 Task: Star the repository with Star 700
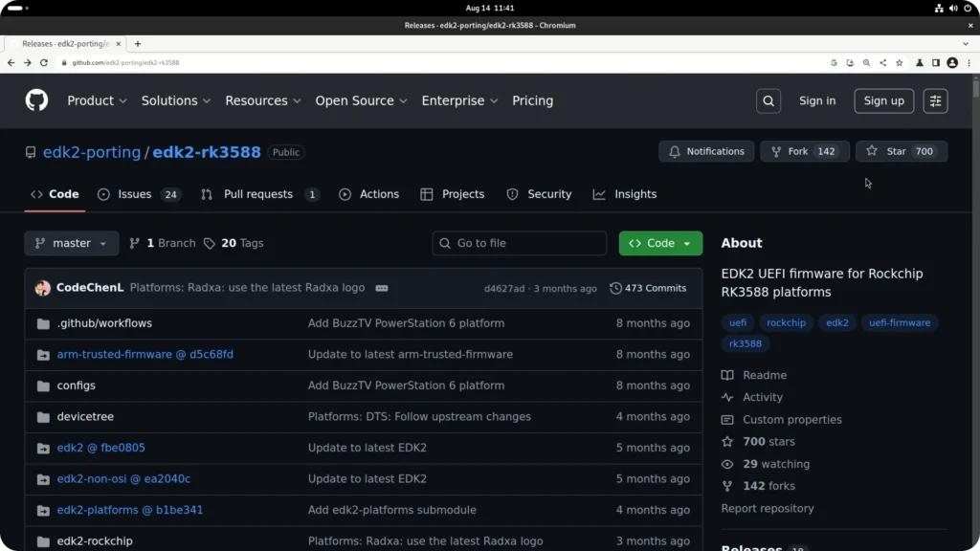pos(902,151)
